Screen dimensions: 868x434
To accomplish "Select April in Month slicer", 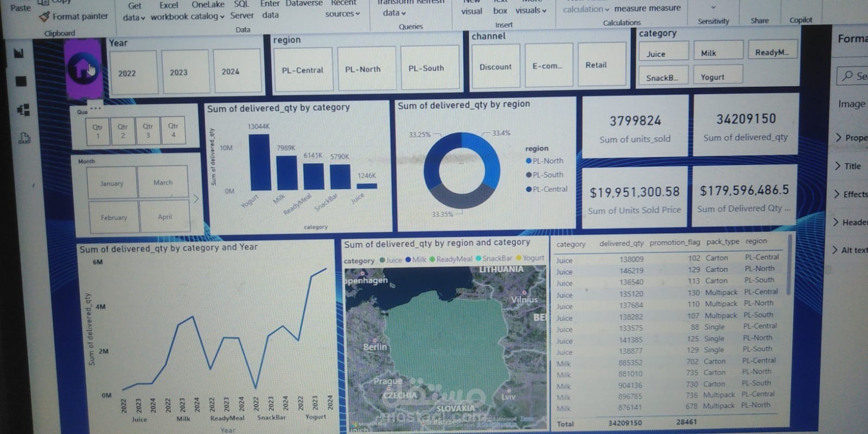I will pos(165,216).
